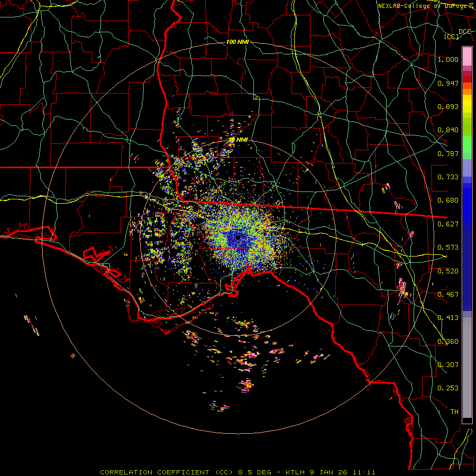The width and height of the screenshot is (476, 476).
Task: Click the lavender swatch beside 0.733
Action: (x=467, y=171)
